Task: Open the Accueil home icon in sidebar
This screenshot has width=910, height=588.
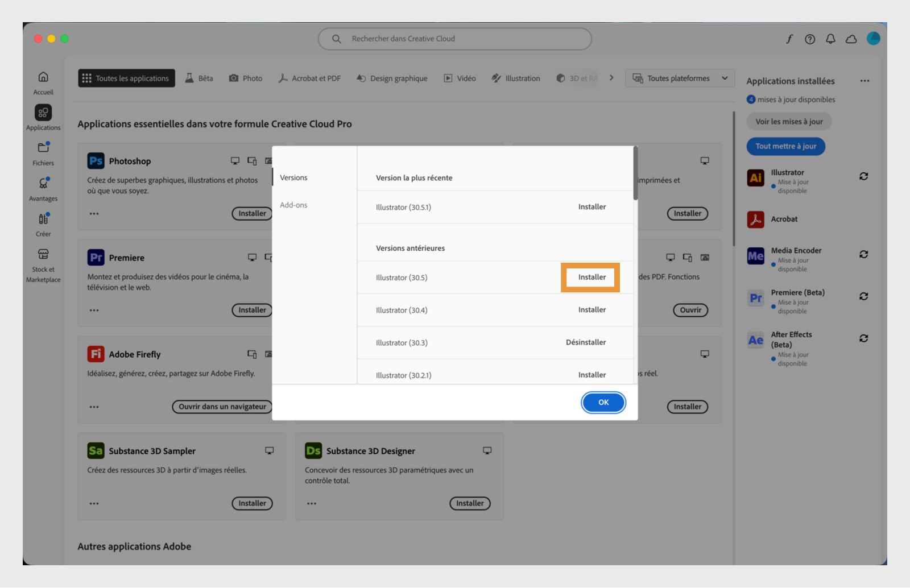Action: coord(43,77)
